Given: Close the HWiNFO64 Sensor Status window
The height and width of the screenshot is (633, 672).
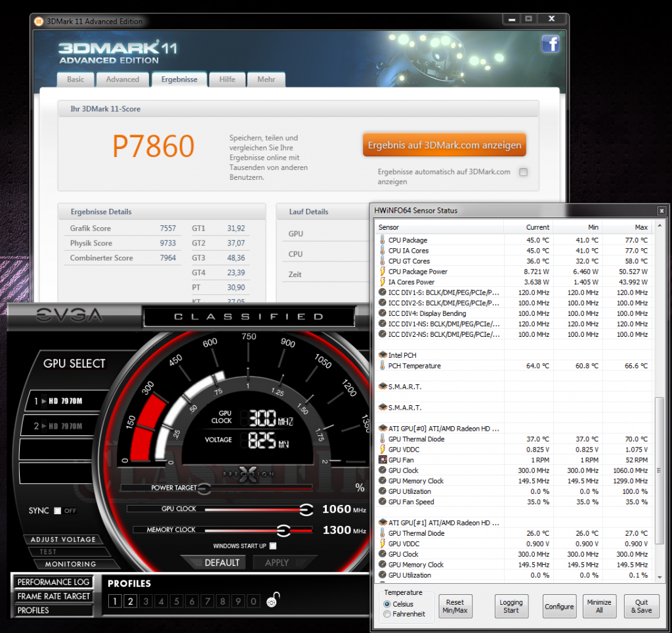Looking at the screenshot, I should [x=661, y=211].
